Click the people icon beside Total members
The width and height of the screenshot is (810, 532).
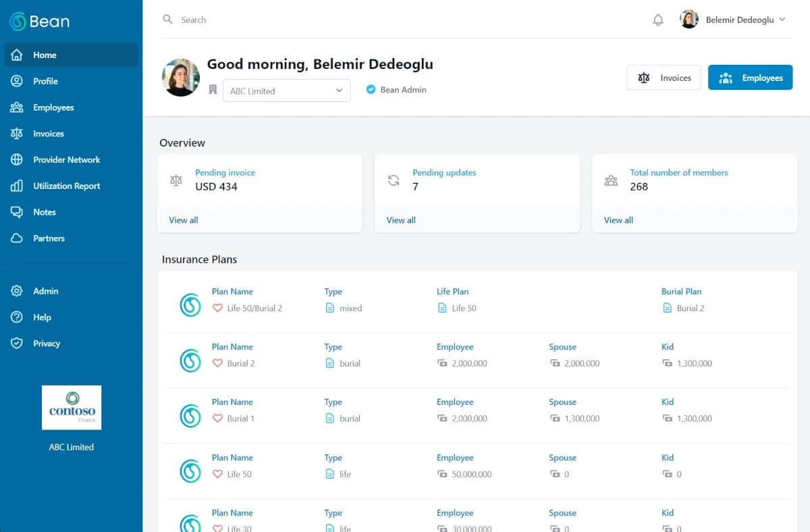tap(611, 180)
